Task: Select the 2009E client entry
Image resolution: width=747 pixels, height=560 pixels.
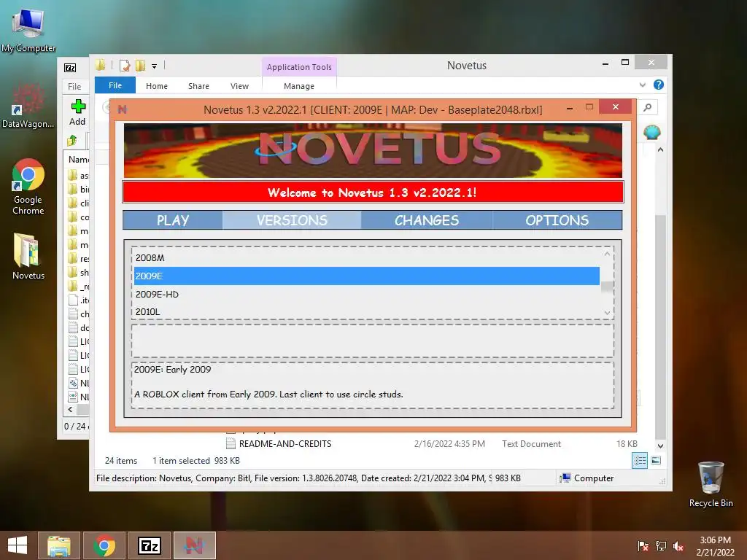Action: tap(366, 276)
